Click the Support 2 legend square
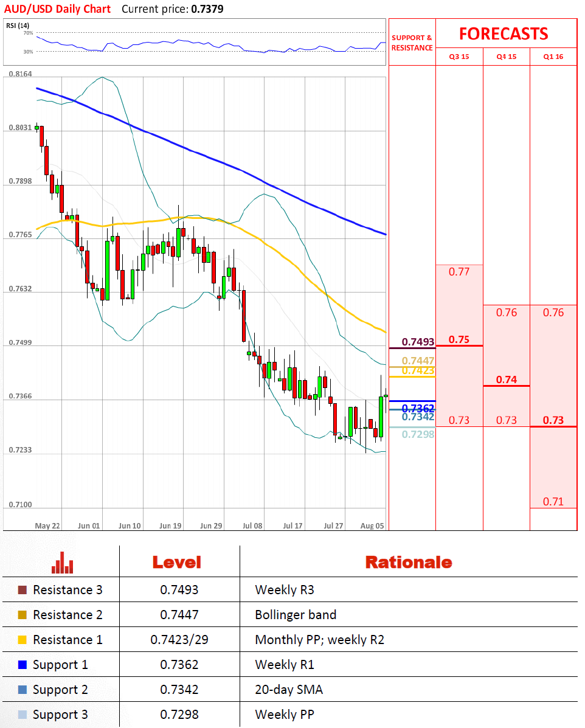This screenshot has height=728, width=585. (x=22, y=690)
